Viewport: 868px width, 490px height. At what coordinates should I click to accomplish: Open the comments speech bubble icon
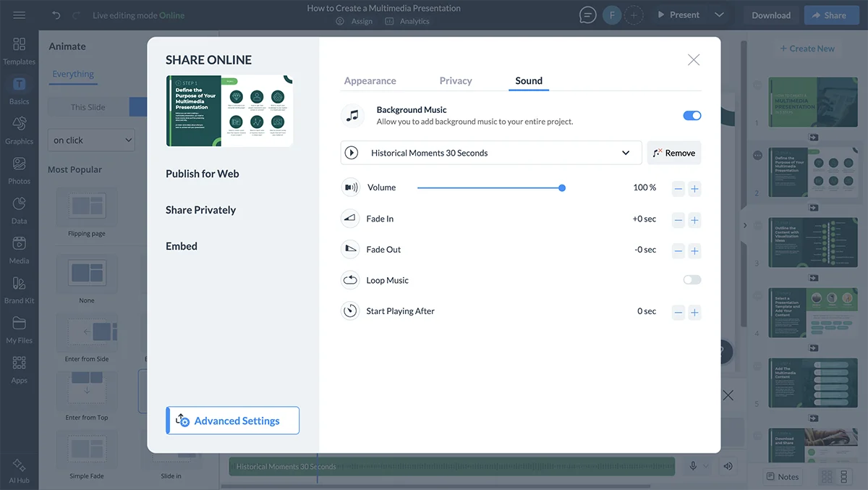tap(588, 15)
